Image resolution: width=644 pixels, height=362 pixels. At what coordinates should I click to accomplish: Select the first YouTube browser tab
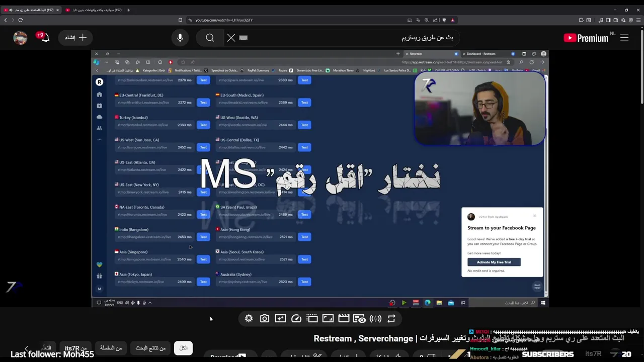tap(31, 10)
